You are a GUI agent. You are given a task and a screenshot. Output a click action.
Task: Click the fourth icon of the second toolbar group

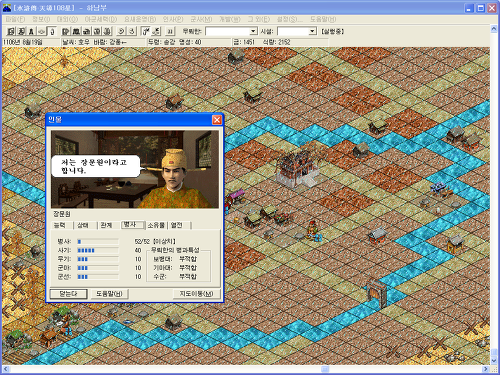[x=97, y=31]
